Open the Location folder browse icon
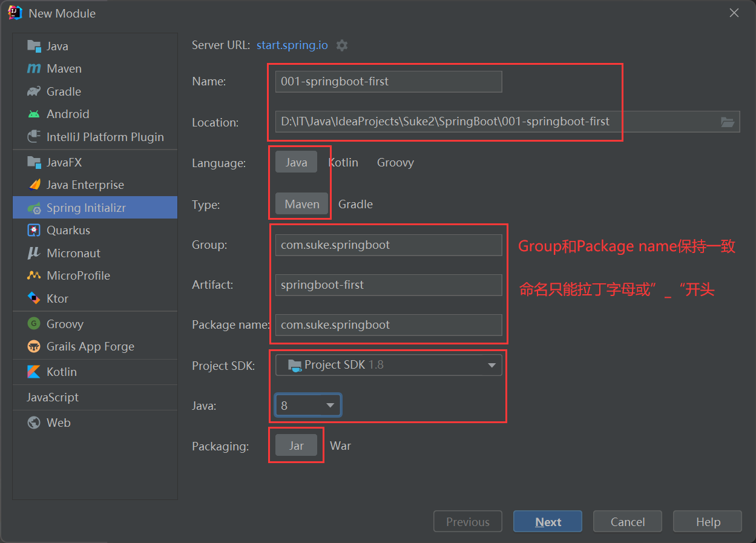The width and height of the screenshot is (756, 543). (727, 122)
